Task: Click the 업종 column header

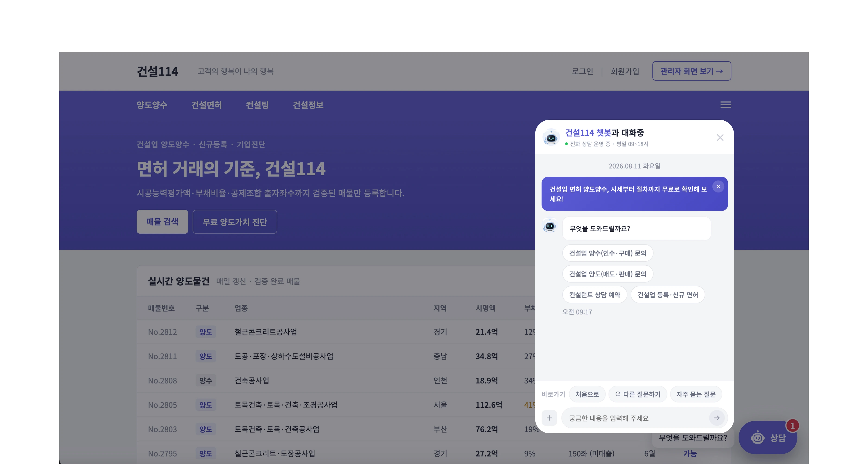Action: click(241, 308)
